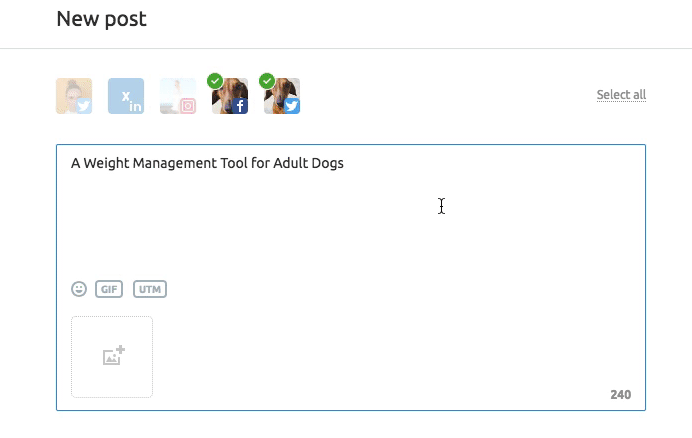
Task: Click inside the post text area
Action: click(x=351, y=212)
